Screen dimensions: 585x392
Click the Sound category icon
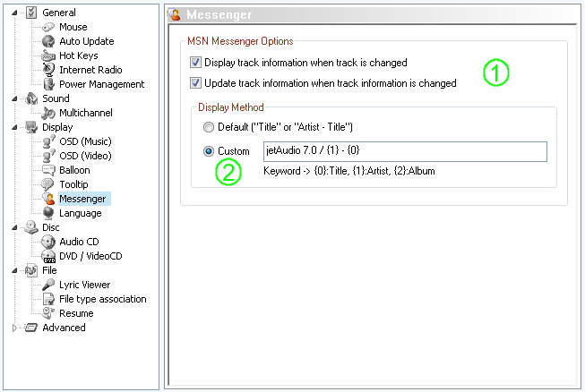coord(31,98)
